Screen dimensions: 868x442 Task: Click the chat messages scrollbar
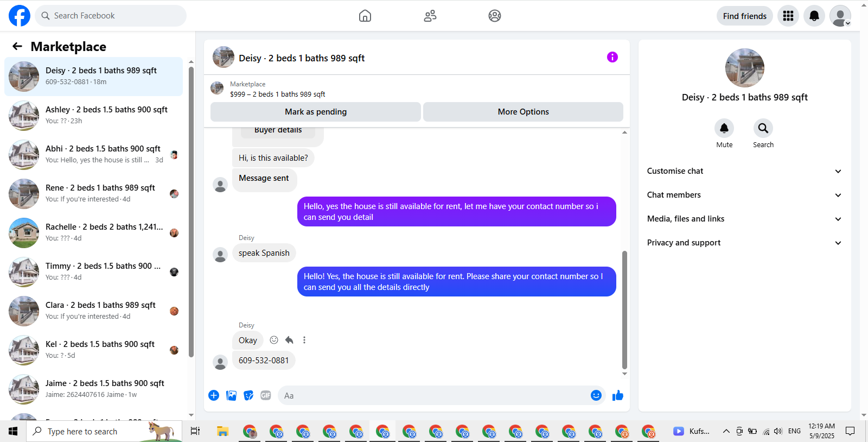coord(624,310)
